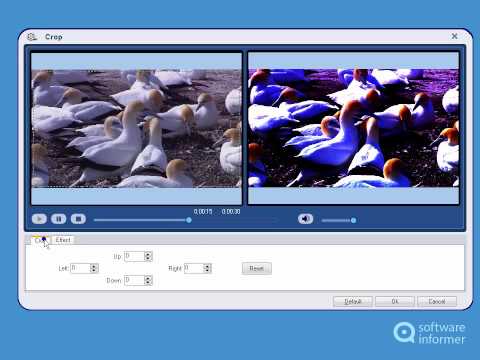Click the volume slider handle
The width and height of the screenshot is (480, 360).
click(x=353, y=220)
